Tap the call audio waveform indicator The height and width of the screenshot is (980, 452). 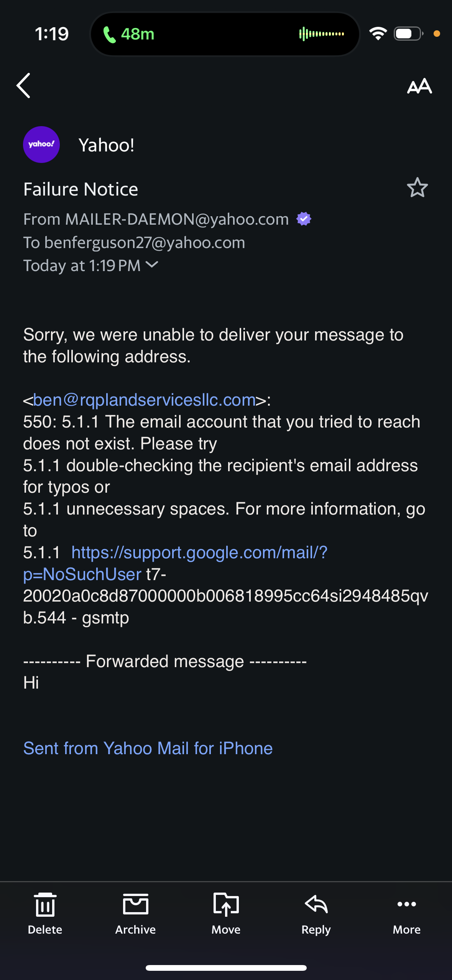(321, 34)
